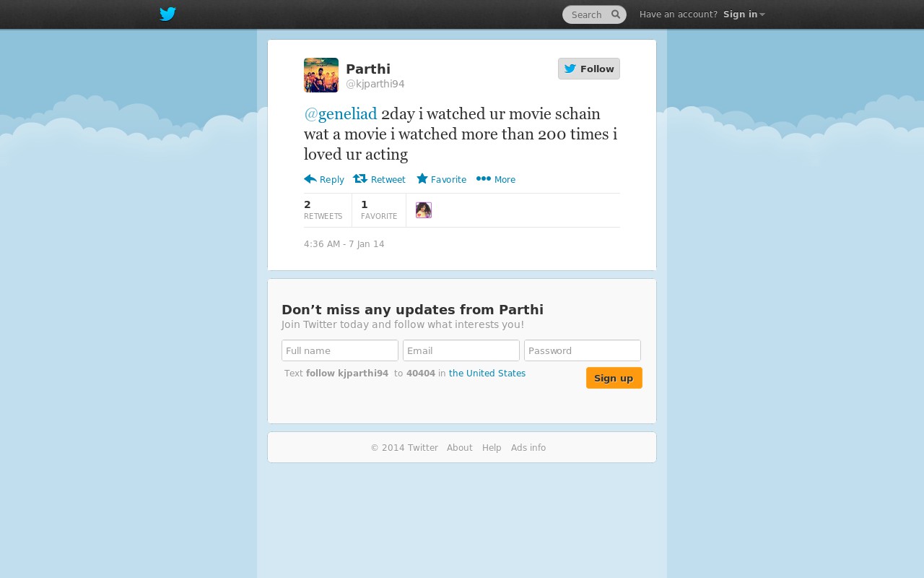View the 2 retweets list
This screenshot has width=924, height=578.
pos(323,210)
